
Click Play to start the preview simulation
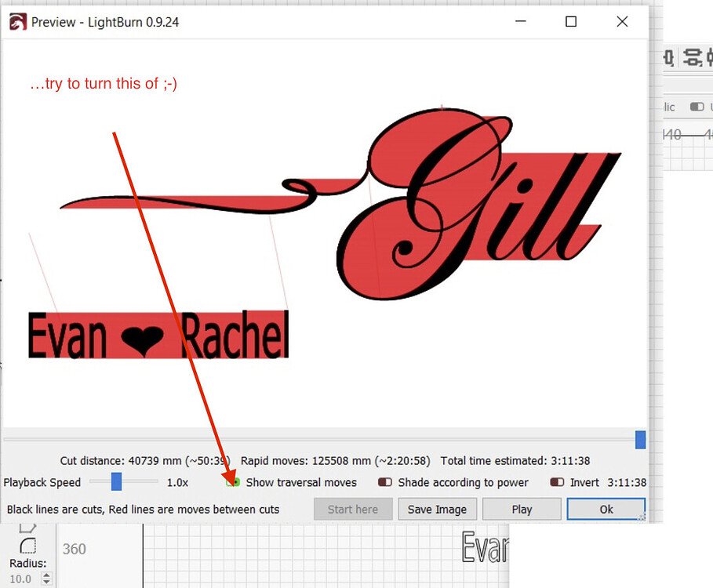(521, 509)
